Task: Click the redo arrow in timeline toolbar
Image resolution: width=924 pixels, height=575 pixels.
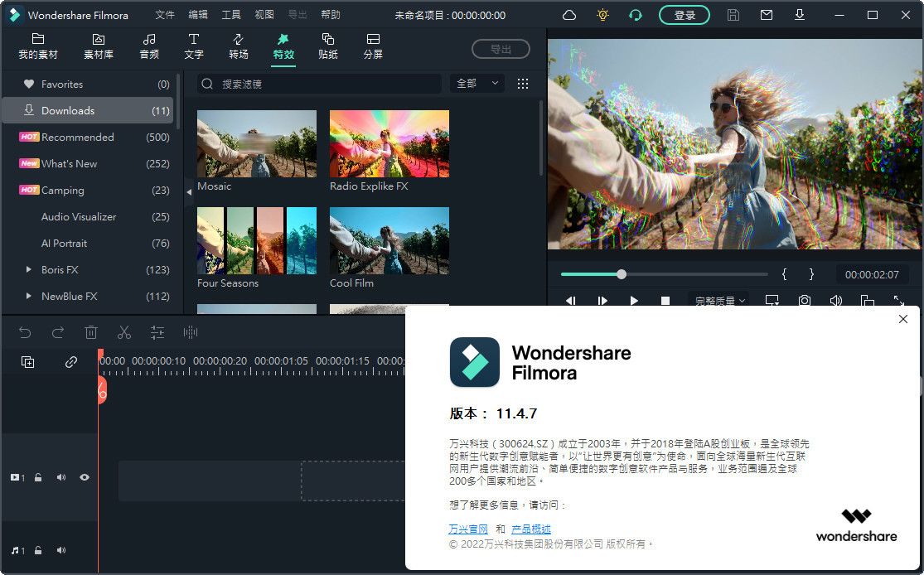Action: tap(58, 333)
